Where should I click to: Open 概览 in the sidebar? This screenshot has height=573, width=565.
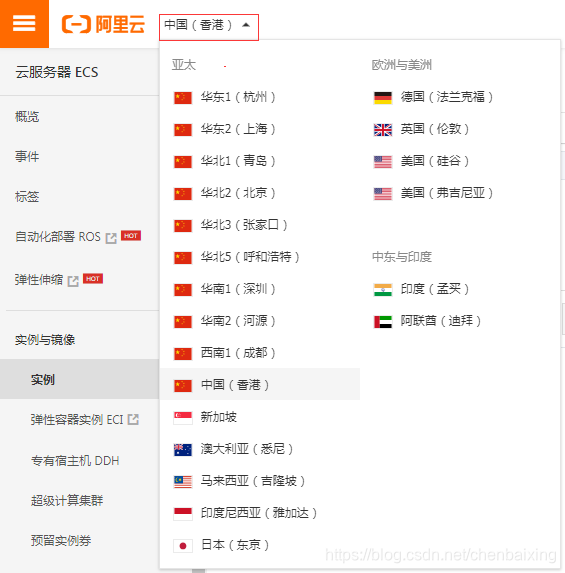pos(27,117)
